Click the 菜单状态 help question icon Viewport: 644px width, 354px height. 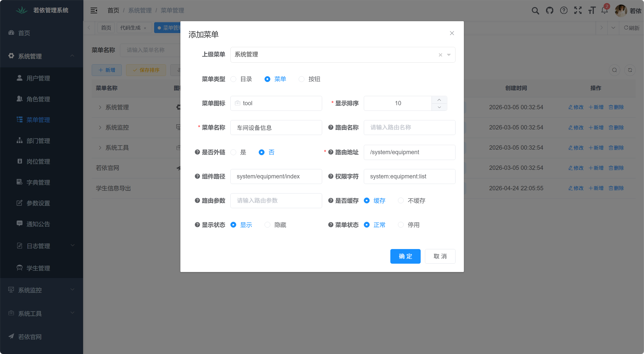pyautogui.click(x=331, y=225)
